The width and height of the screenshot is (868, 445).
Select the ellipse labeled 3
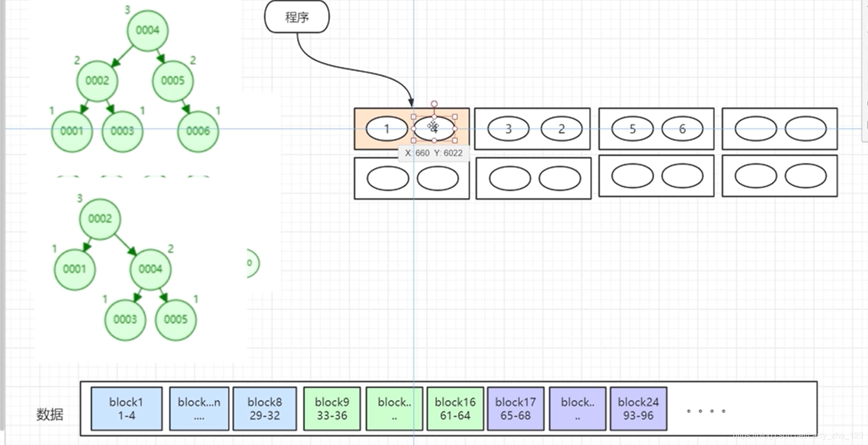(508, 129)
